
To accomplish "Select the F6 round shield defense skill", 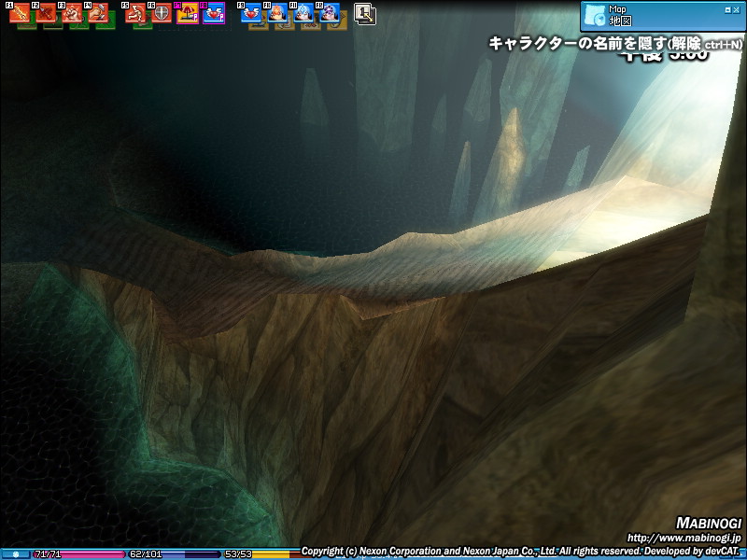I will [x=162, y=13].
